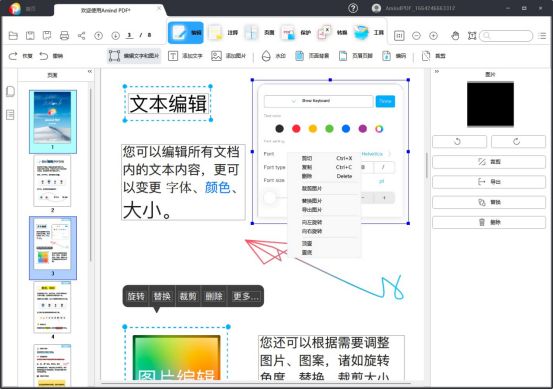Open the 编码 numbering tool with lock-page icon
Viewport: 553px width, 390px height.
[394, 56]
